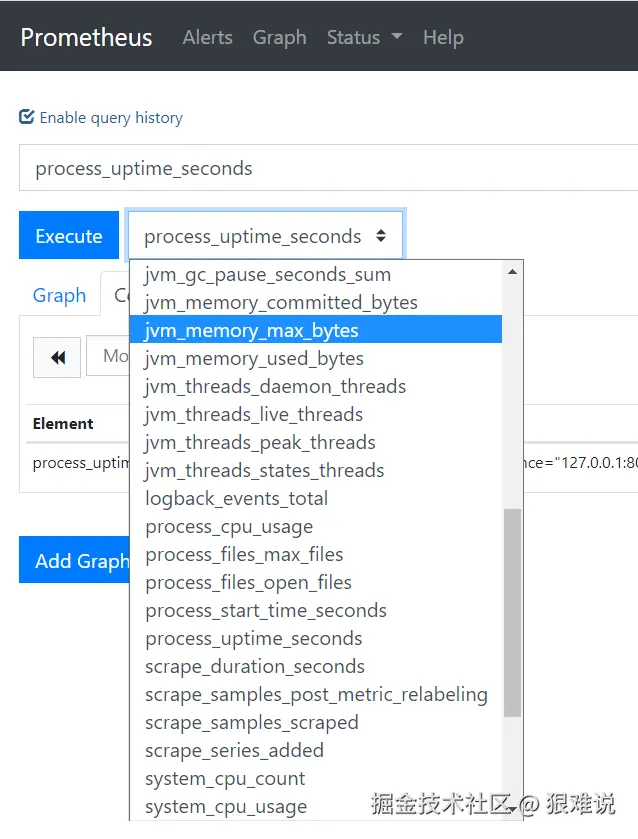The image size is (638, 839).
Task: Select scrape_samples_post_metric_relabeling option
Action: (316, 695)
